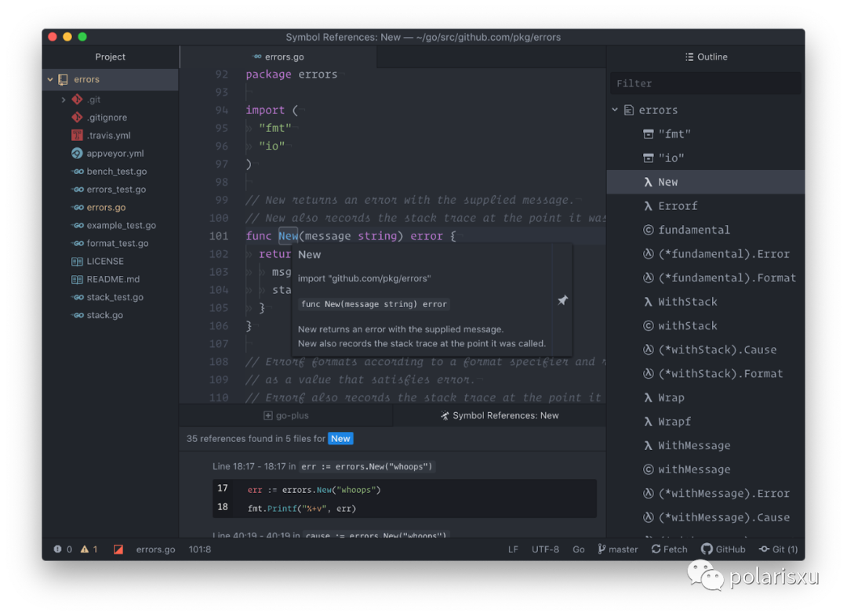Click the package icon beside "io"
The width and height of the screenshot is (847, 616).
649,158
